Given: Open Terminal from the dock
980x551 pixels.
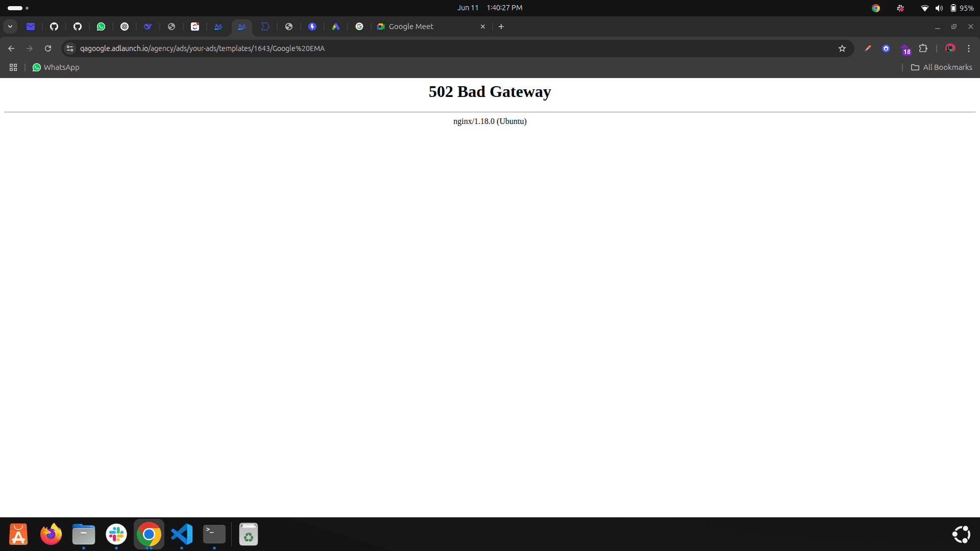Looking at the screenshot, I should pos(214,534).
